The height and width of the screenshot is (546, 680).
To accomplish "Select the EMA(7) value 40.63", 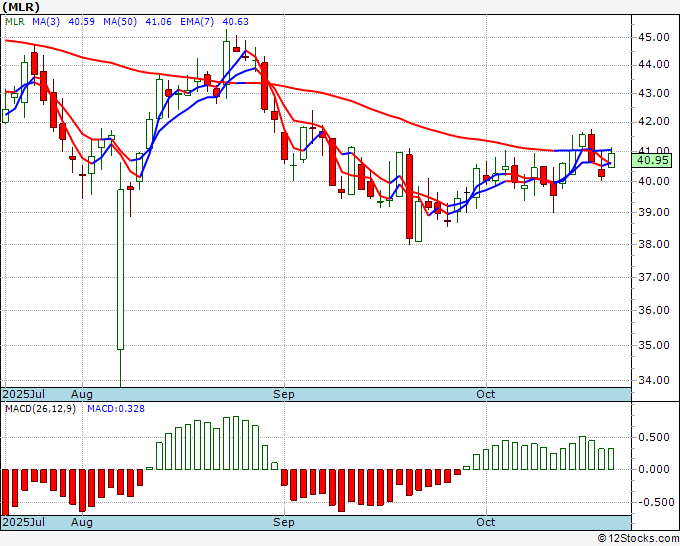I will pyautogui.click(x=235, y=22).
